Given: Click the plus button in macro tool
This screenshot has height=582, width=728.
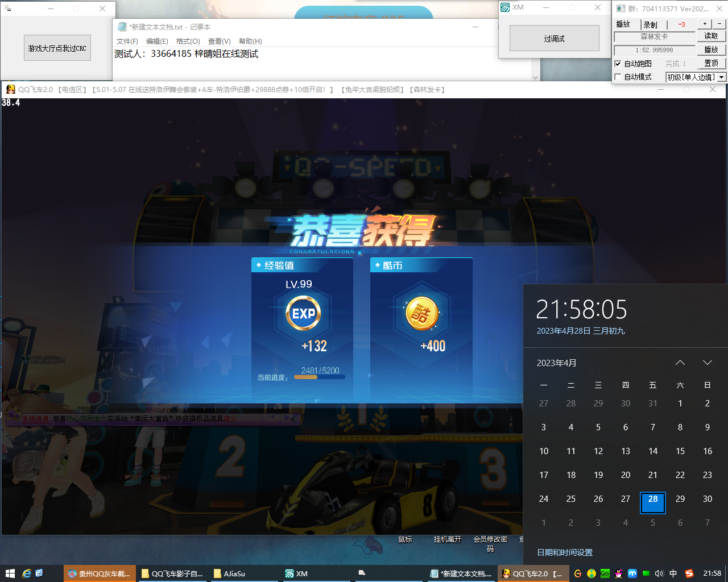Looking at the screenshot, I should (x=705, y=24).
